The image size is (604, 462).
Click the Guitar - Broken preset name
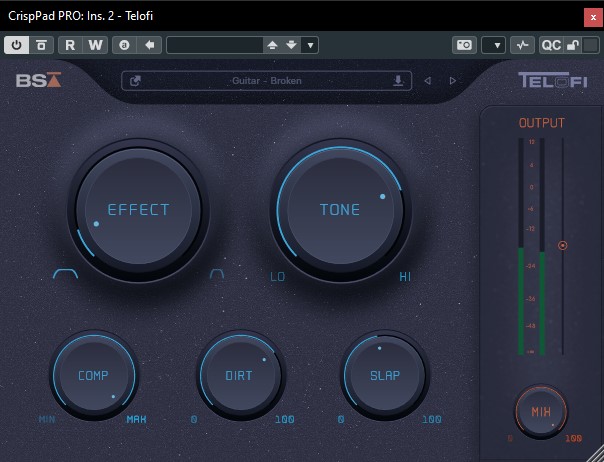pos(267,81)
